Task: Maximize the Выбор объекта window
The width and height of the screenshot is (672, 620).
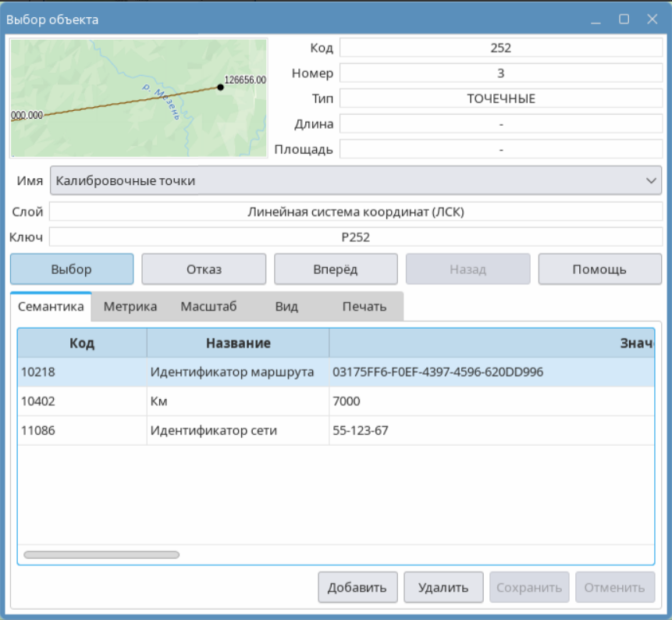Action: (x=624, y=20)
